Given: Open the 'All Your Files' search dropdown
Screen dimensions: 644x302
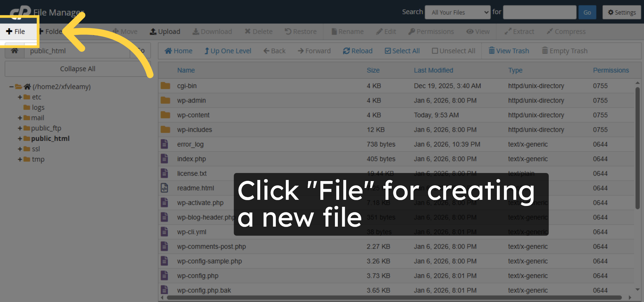Looking at the screenshot, I should coord(458,12).
